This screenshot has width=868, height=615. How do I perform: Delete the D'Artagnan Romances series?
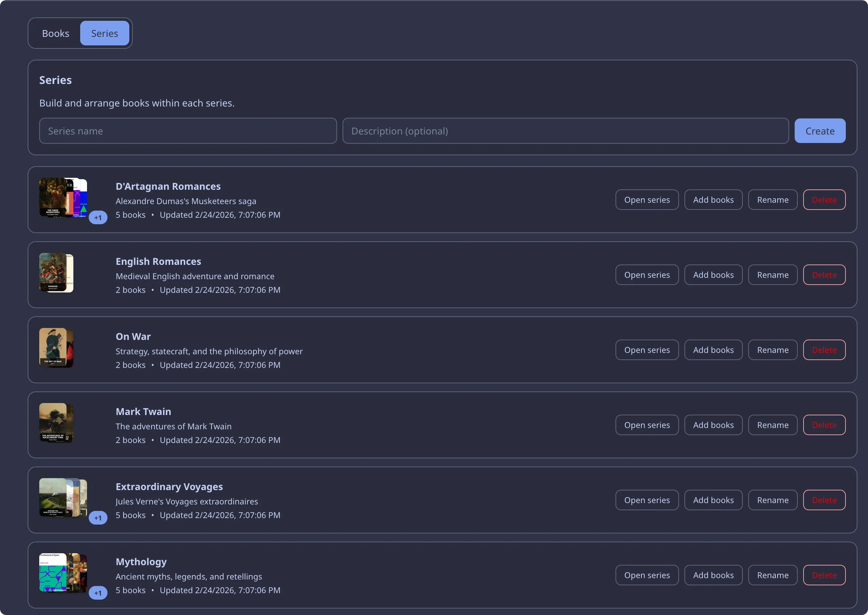[x=824, y=200]
